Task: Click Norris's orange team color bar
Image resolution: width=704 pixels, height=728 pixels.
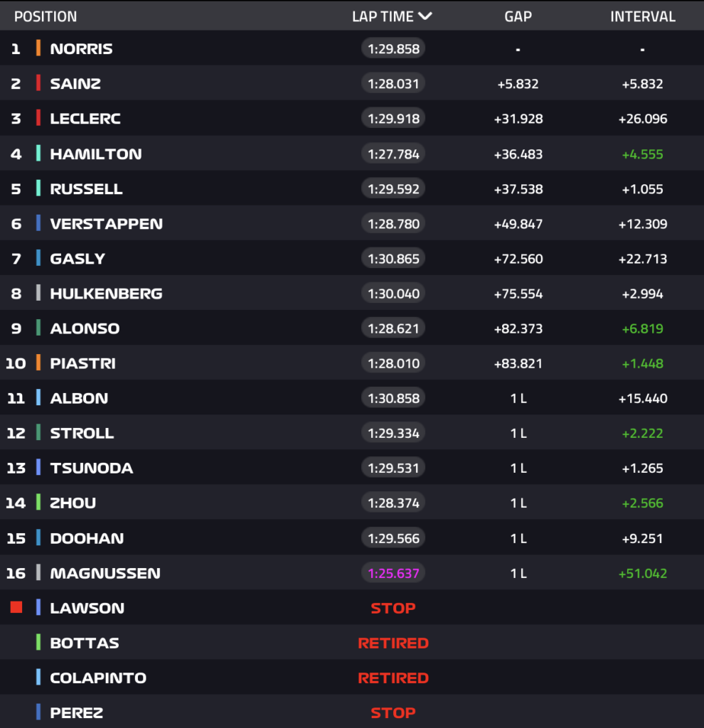Action: coord(38,48)
